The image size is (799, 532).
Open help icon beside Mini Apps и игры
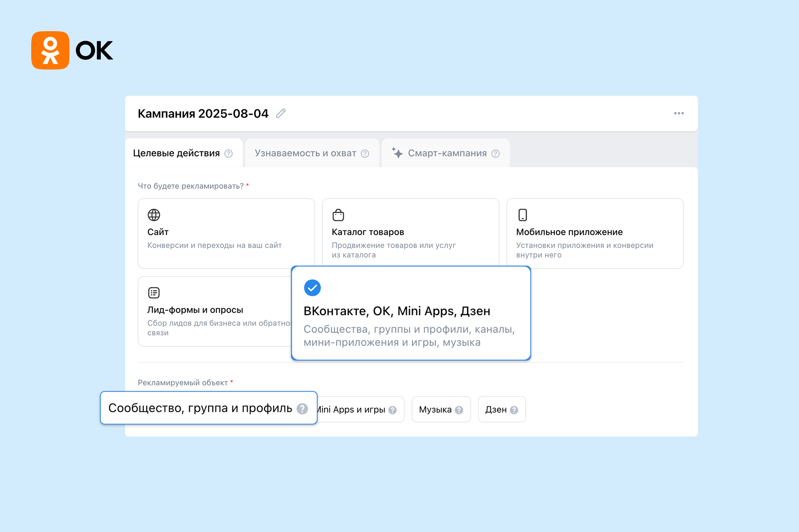pyautogui.click(x=393, y=410)
